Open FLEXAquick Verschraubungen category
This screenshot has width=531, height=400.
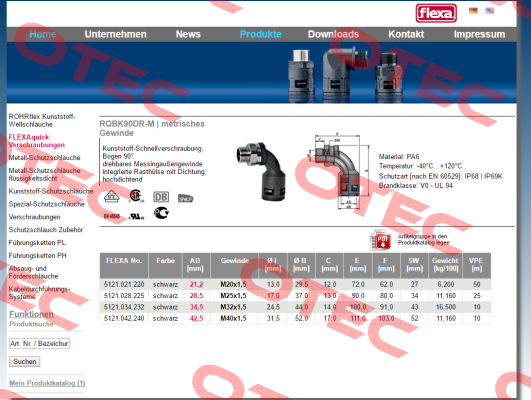[x=37, y=141]
